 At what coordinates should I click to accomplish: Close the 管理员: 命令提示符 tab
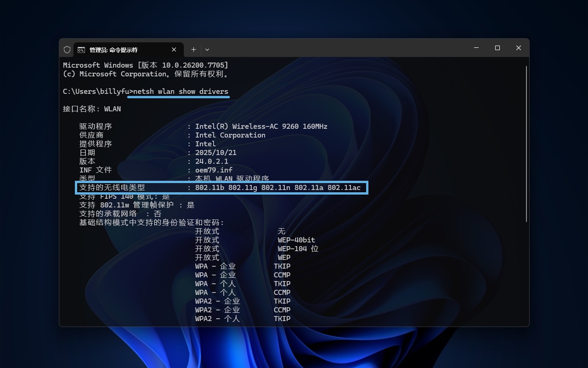tap(174, 49)
